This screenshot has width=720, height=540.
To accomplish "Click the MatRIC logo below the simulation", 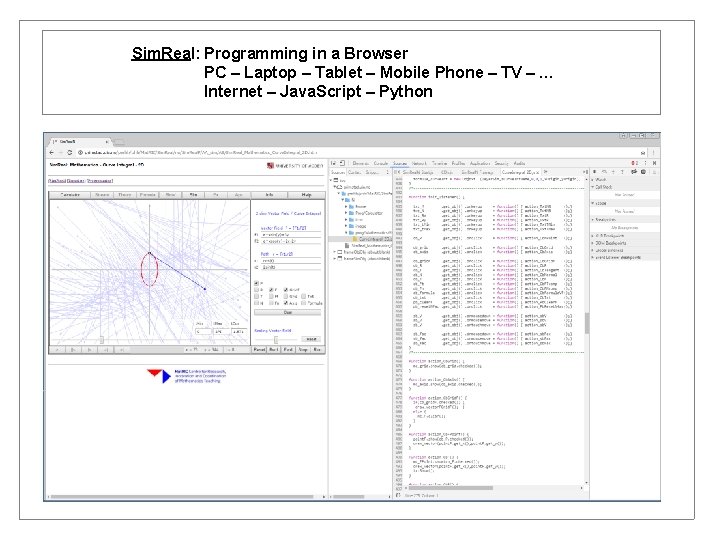I will click(x=186, y=376).
